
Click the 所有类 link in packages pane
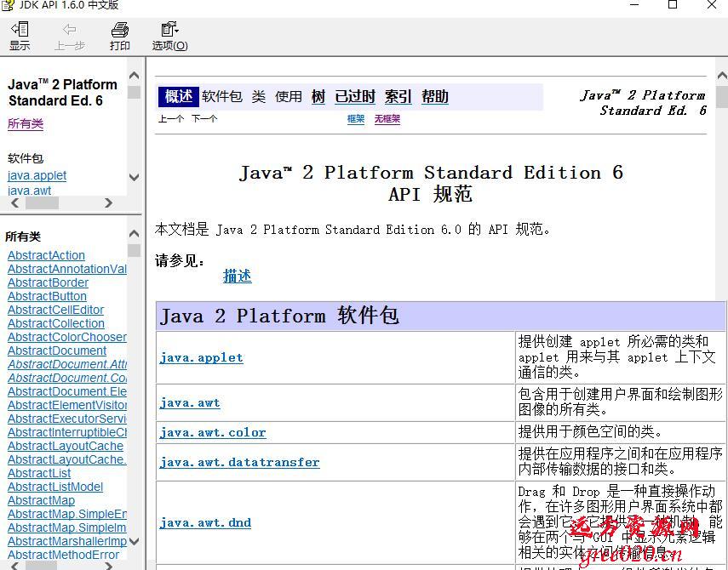[x=26, y=124]
